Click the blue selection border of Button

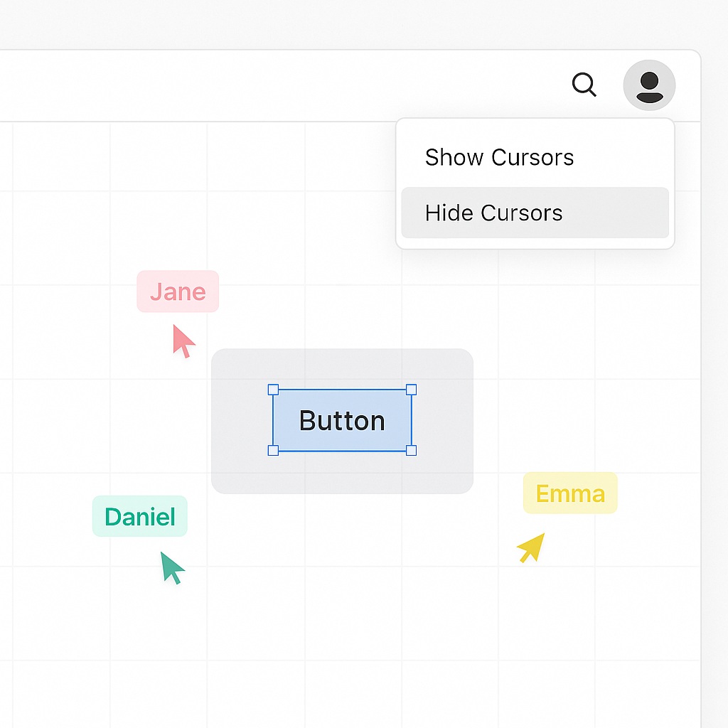[x=342, y=390]
